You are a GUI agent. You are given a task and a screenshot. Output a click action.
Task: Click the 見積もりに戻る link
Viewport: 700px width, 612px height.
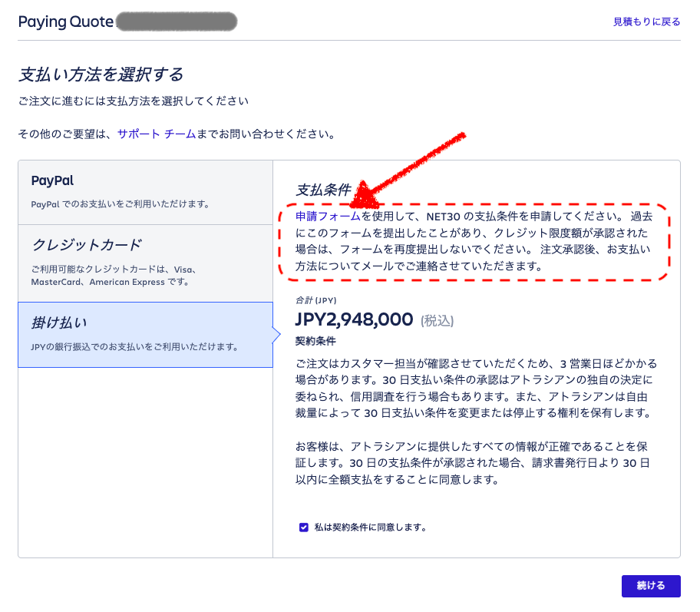pos(646,22)
